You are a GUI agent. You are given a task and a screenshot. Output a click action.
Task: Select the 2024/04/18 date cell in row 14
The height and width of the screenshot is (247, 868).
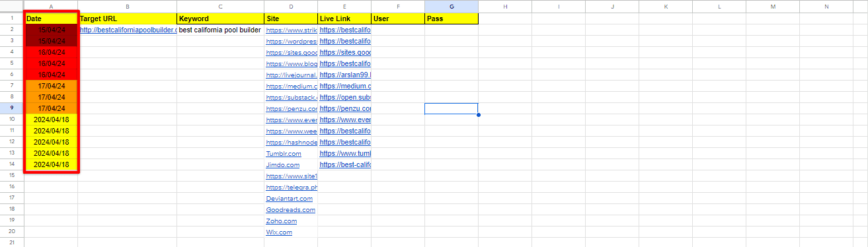pyautogui.click(x=51, y=165)
